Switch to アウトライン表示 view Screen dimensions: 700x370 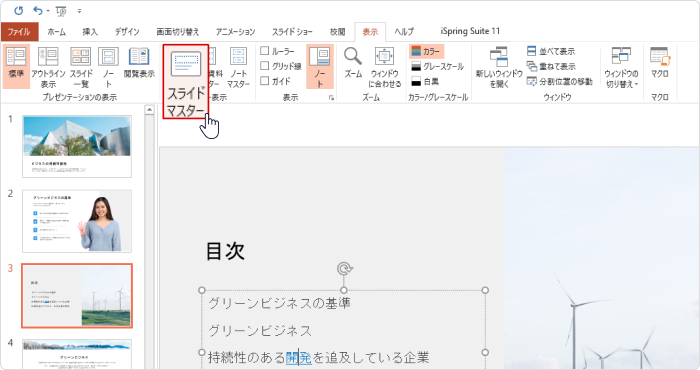pyautogui.click(x=48, y=67)
